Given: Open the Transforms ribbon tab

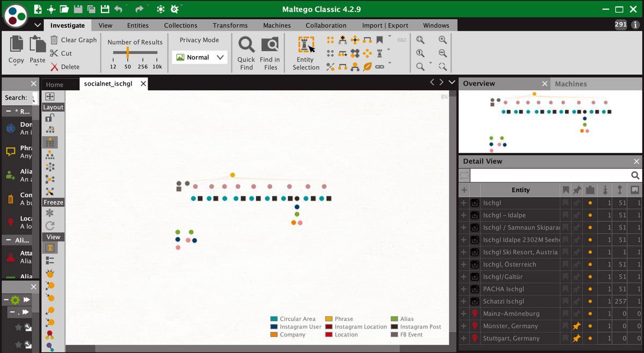Looking at the screenshot, I should pyautogui.click(x=229, y=25).
